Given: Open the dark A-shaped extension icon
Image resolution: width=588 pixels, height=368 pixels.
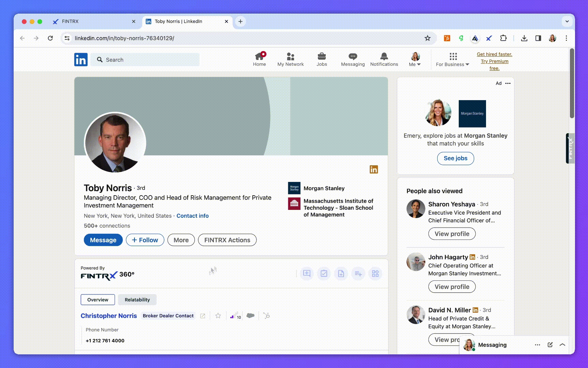Looking at the screenshot, I should click(x=475, y=38).
